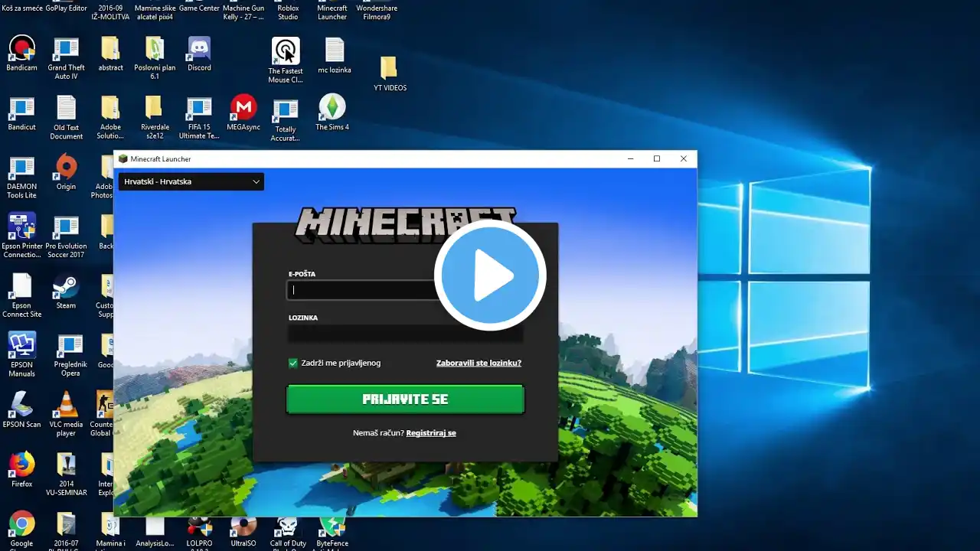Click the green PRIJAVITE SE button
980x551 pixels.
405,399
